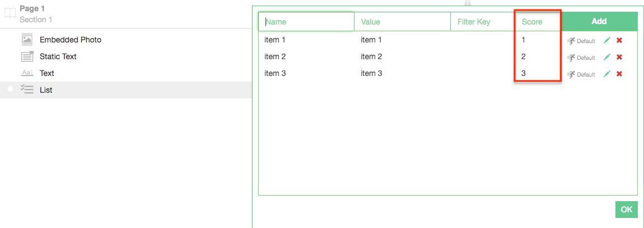
Task: Select the Static Text element
Action: tap(58, 56)
